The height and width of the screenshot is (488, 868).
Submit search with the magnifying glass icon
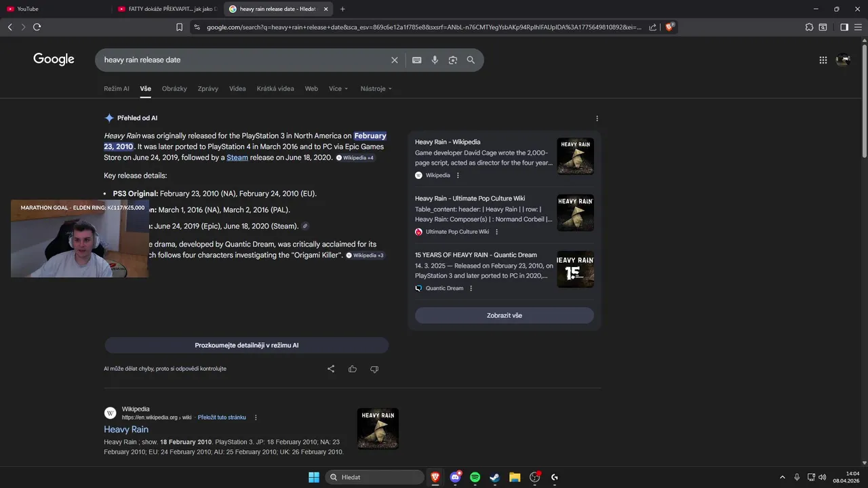(x=471, y=60)
